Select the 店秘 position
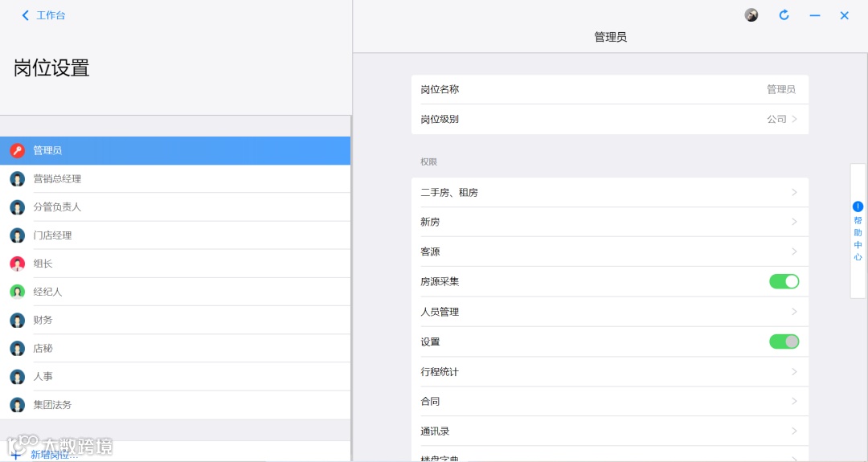The image size is (868, 462). coord(175,348)
